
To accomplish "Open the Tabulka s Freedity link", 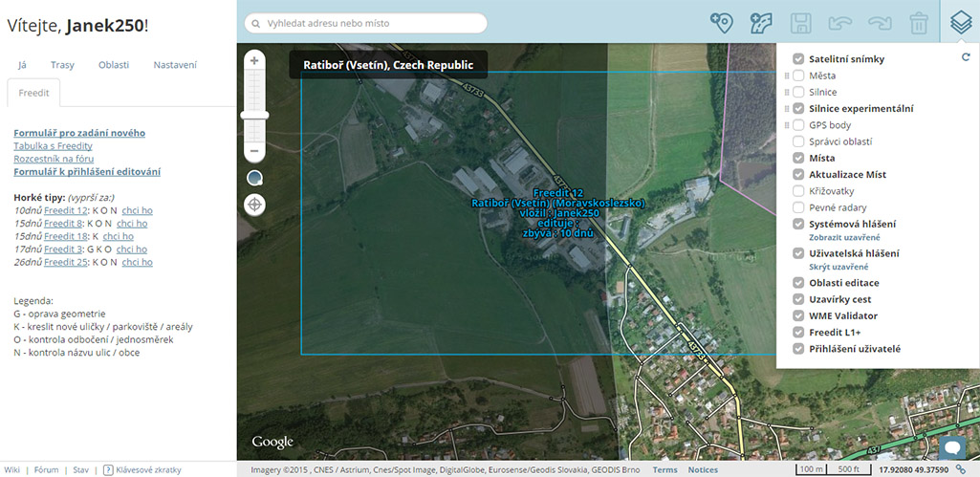I will coord(53,146).
